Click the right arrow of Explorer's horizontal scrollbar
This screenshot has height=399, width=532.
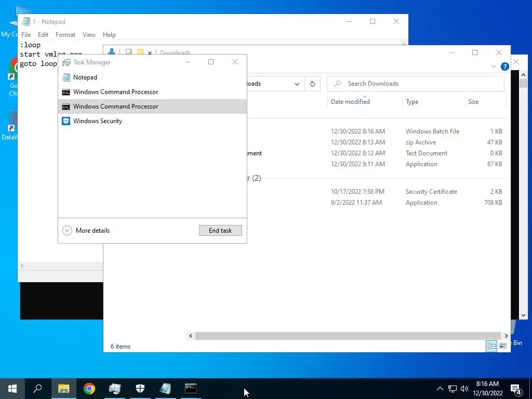(506, 336)
